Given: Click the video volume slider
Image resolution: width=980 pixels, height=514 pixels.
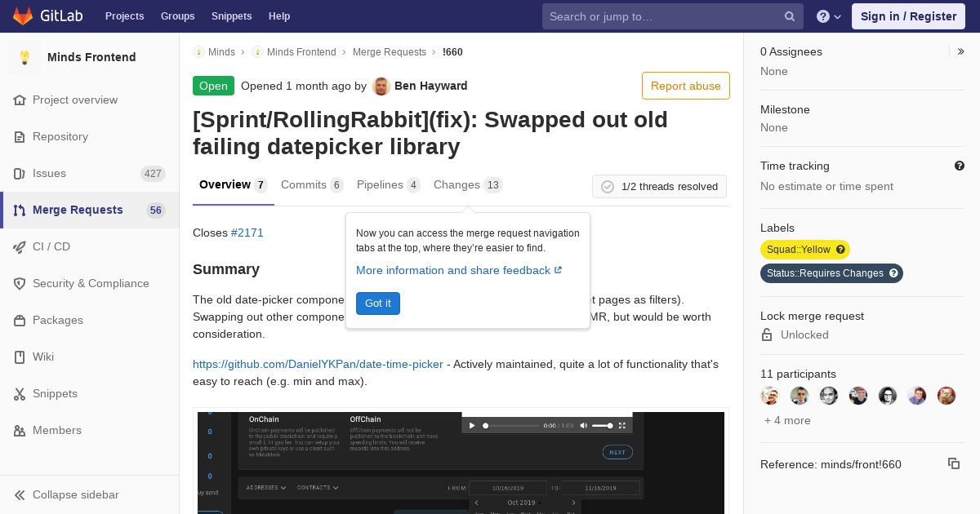Looking at the screenshot, I should click(602, 425).
